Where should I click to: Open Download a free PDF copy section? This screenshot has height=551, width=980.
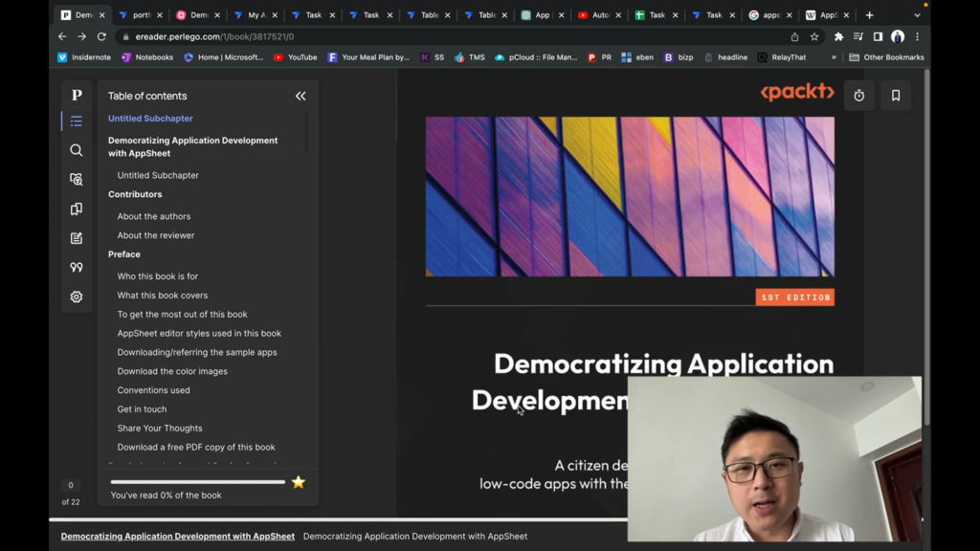click(x=196, y=448)
